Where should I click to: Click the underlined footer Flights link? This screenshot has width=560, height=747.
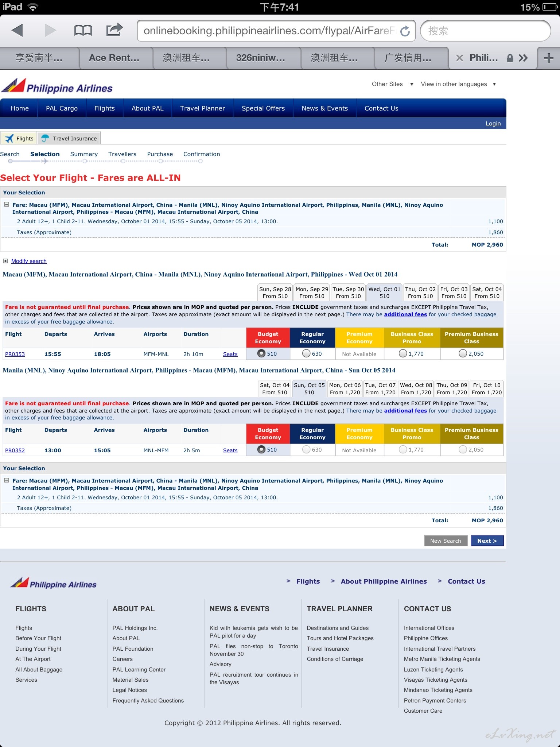[308, 581]
